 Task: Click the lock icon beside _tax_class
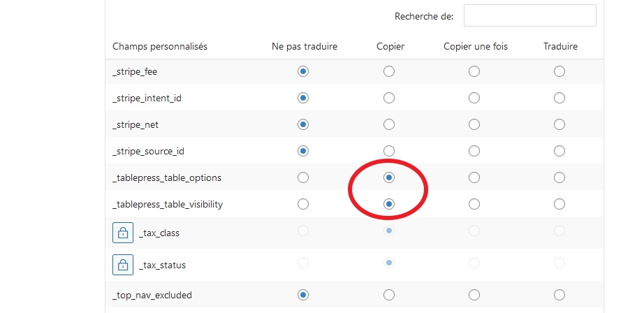123,233
